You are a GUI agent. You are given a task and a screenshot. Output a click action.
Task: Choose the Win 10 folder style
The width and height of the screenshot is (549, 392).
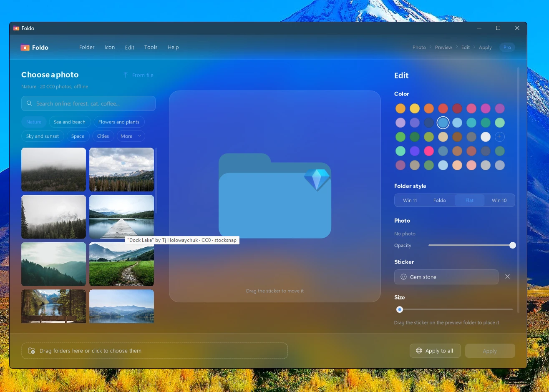click(x=499, y=200)
